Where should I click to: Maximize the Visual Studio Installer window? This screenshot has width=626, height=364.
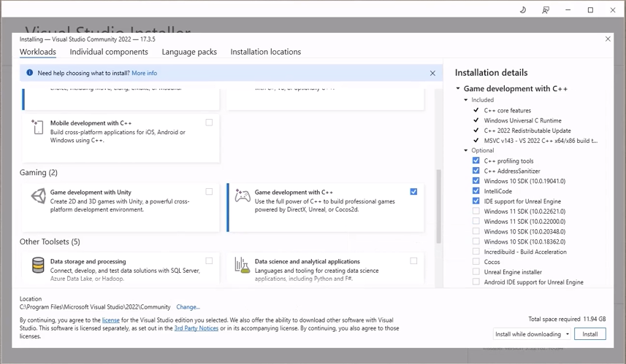(x=590, y=10)
